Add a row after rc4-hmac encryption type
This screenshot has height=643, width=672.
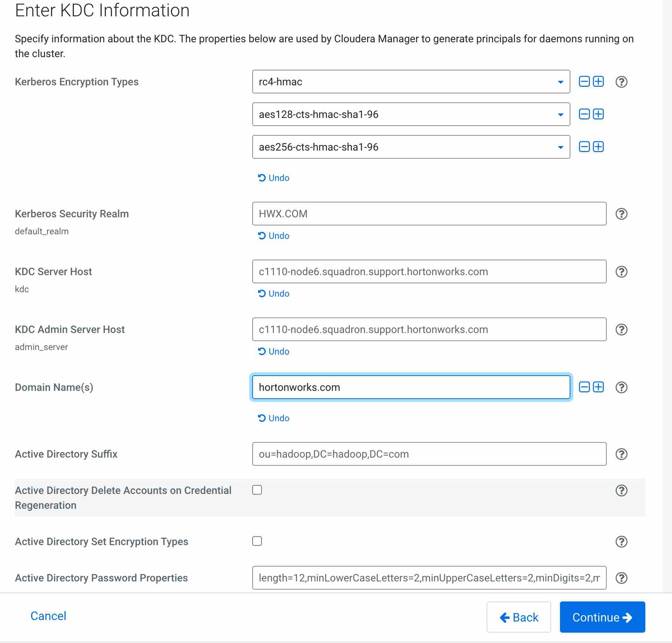pos(598,82)
